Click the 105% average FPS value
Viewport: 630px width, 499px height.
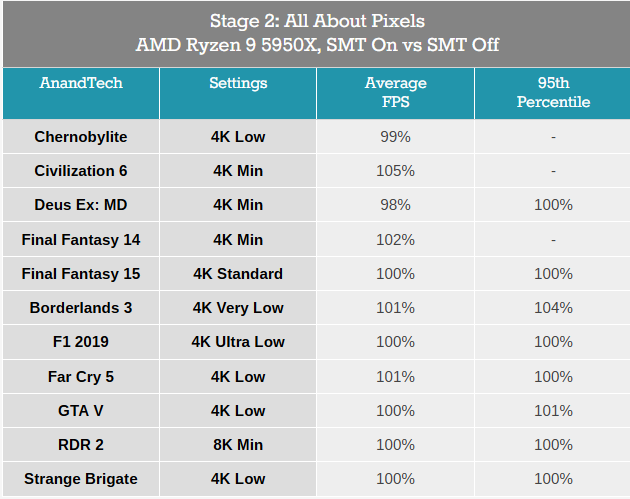tap(395, 171)
